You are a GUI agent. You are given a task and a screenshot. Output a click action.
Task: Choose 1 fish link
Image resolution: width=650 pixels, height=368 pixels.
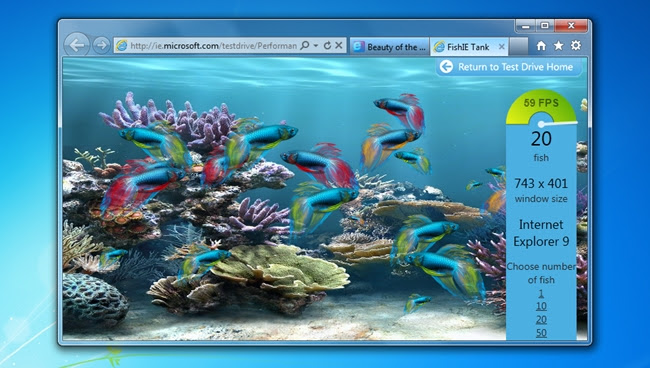point(541,293)
